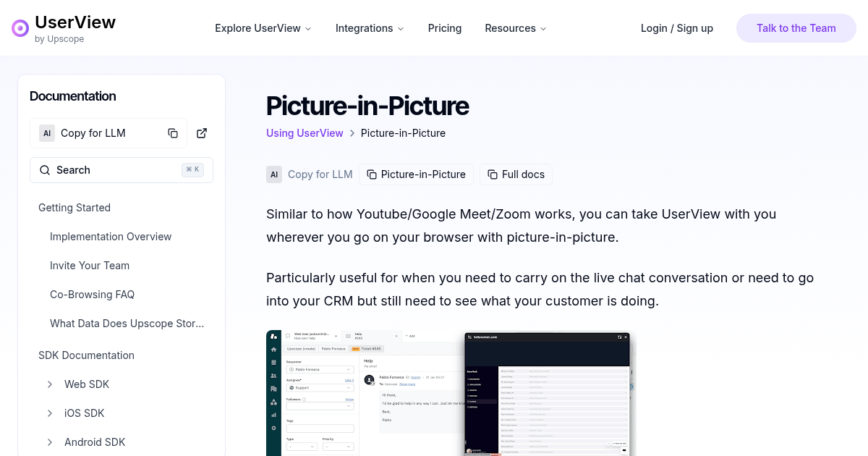Open Integrations dropdown menu

tap(370, 28)
